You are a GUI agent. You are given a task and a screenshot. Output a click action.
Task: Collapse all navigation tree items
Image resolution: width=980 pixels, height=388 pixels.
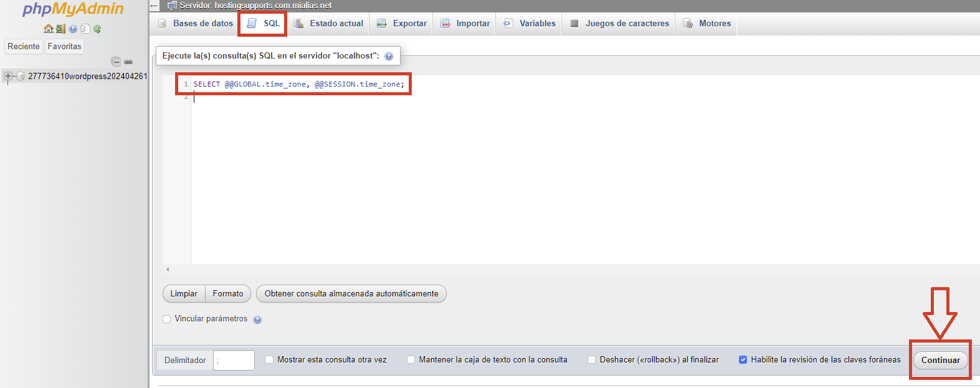tap(116, 62)
